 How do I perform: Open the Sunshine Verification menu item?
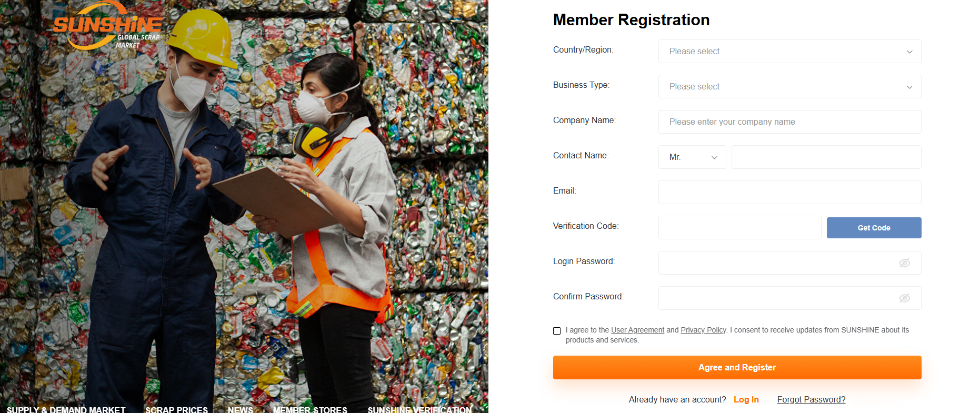[x=419, y=409]
